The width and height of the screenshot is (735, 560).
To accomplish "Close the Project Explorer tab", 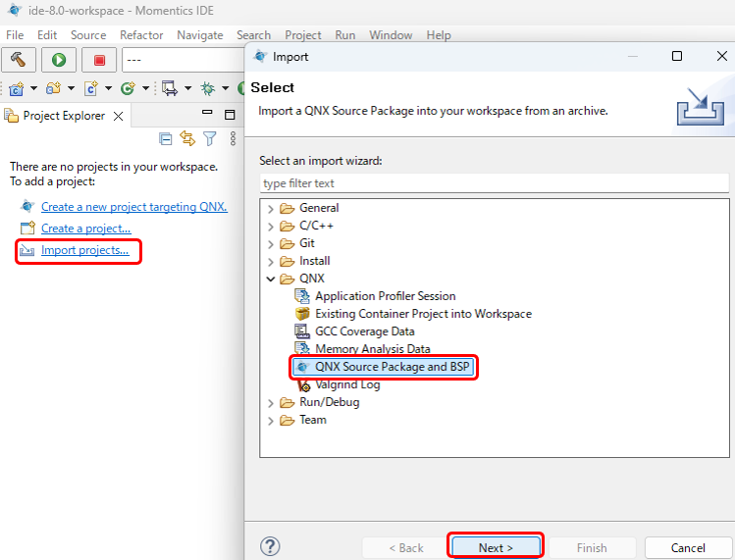I will coord(118,117).
